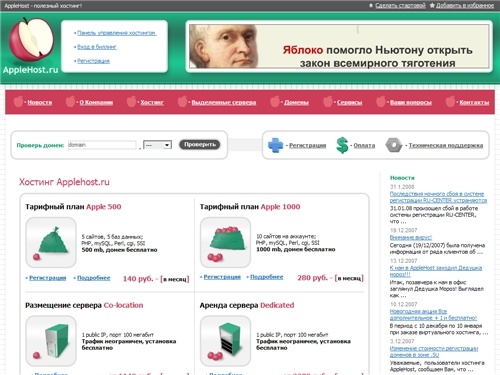
Task: Click the blue plus registration icon
Action: pyautogui.click(x=275, y=145)
